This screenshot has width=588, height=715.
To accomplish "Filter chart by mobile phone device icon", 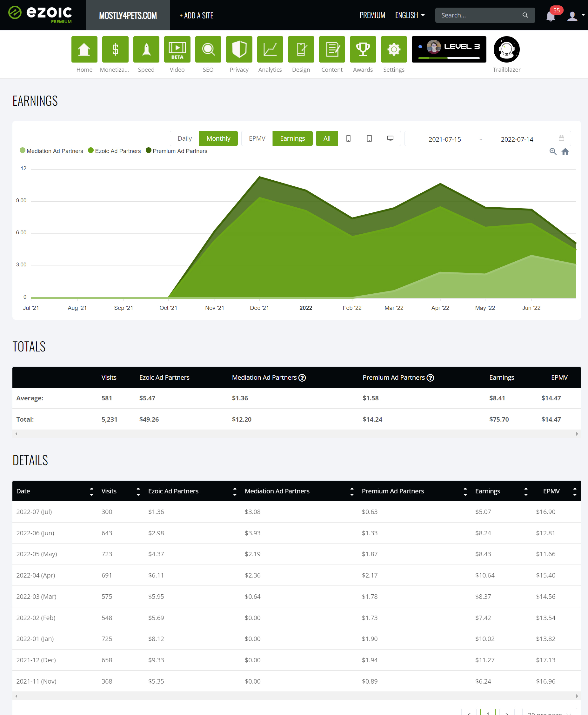I will (348, 138).
